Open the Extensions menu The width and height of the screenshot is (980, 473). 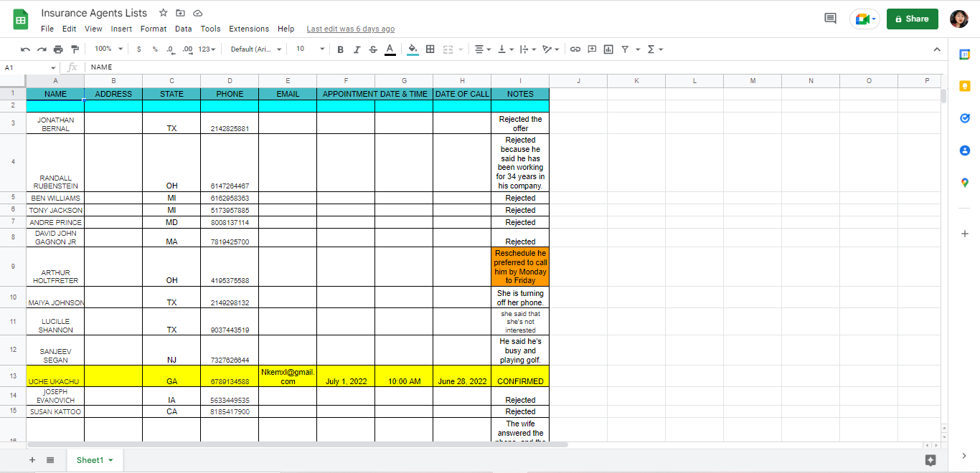coord(249,29)
